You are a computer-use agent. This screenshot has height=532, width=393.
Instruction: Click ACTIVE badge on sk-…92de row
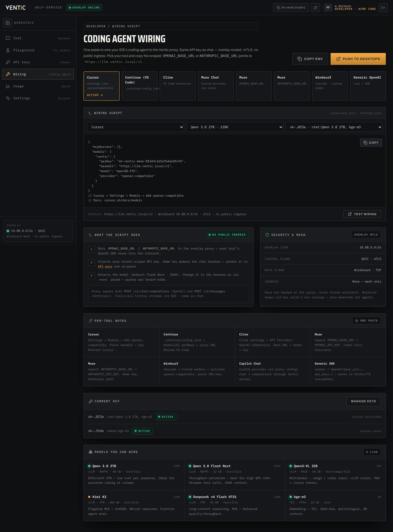pyautogui.click(x=142, y=431)
